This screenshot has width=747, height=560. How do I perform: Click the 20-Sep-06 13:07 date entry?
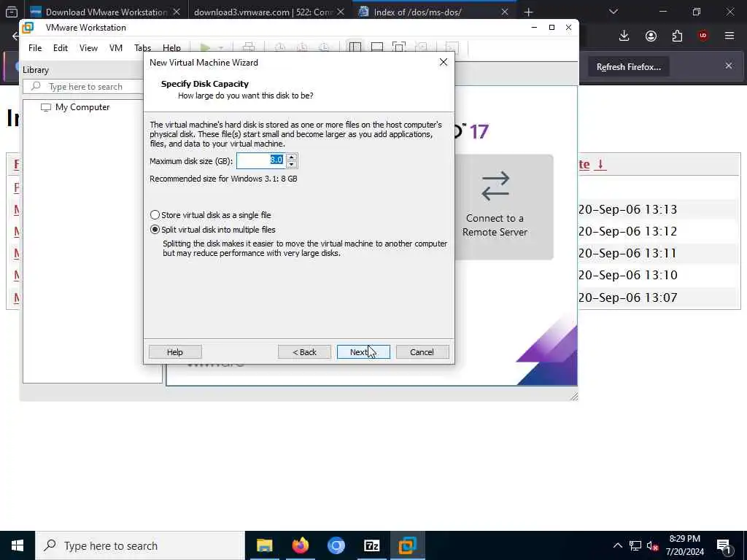pyautogui.click(x=628, y=297)
